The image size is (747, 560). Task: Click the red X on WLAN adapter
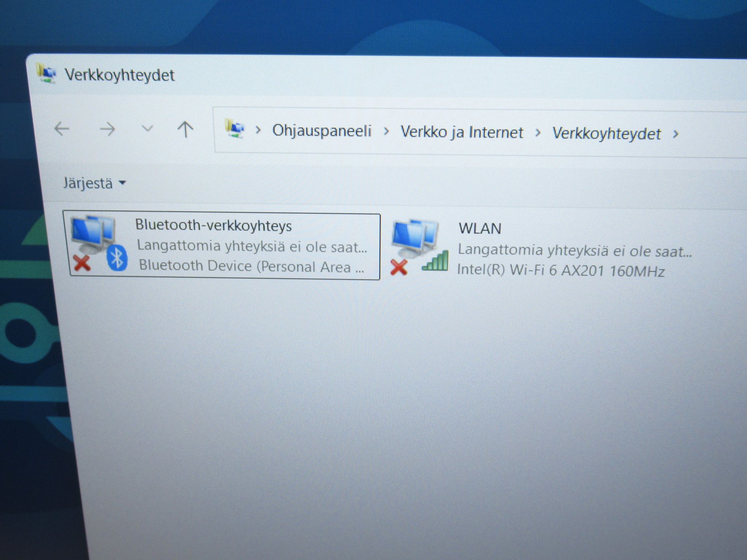[x=399, y=267]
